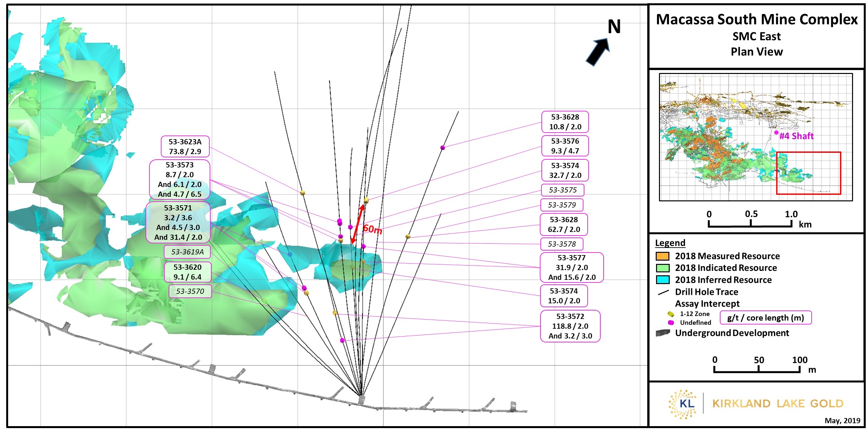Select the 53-3623A 73.8 / 2.9 label

pyautogui.click(x=185, y=147)
